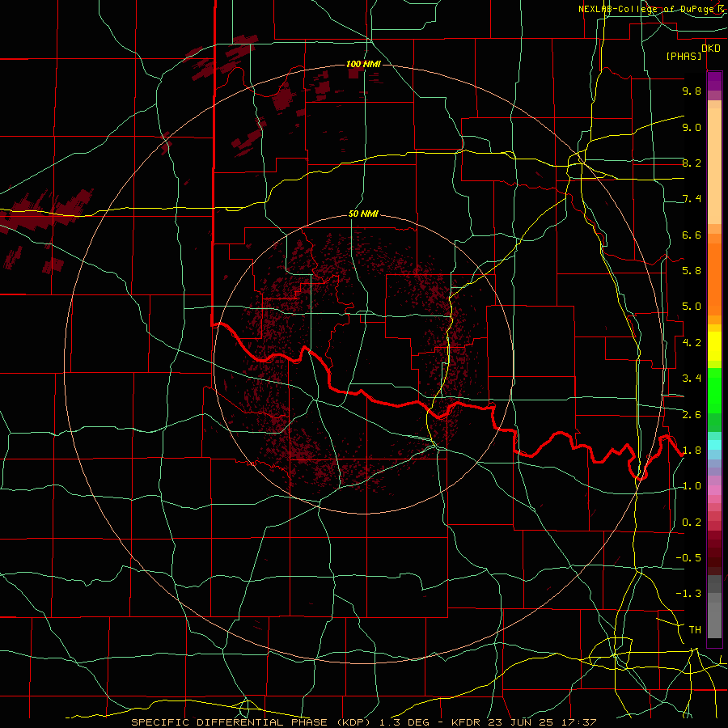
Task: Click the purple swatch at the legend top
Action: tap(714, 81)
